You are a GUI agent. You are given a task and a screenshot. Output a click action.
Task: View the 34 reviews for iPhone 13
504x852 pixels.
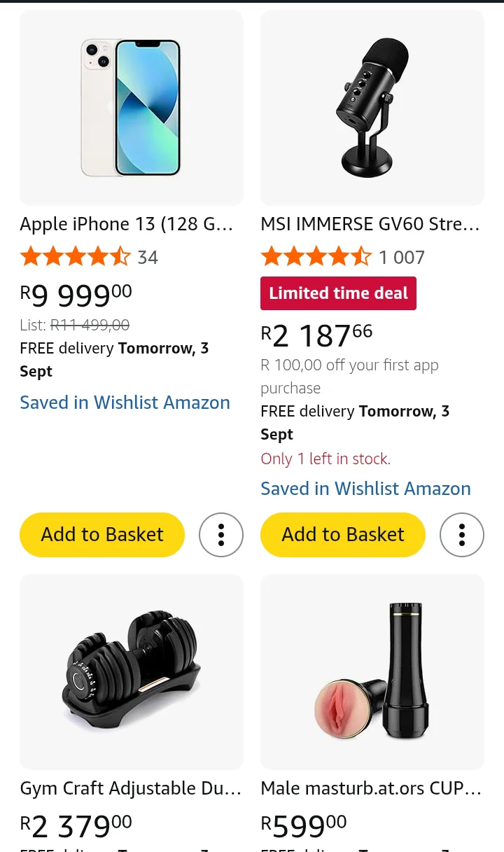point(148,258)
